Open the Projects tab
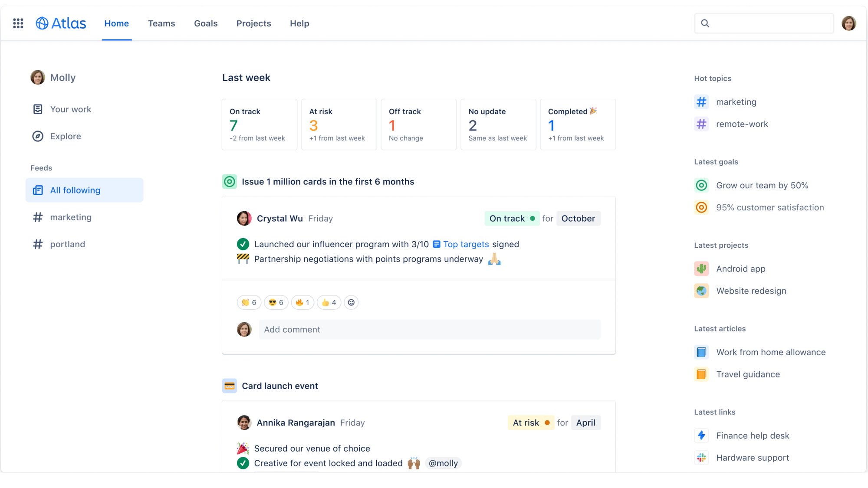 253,23
